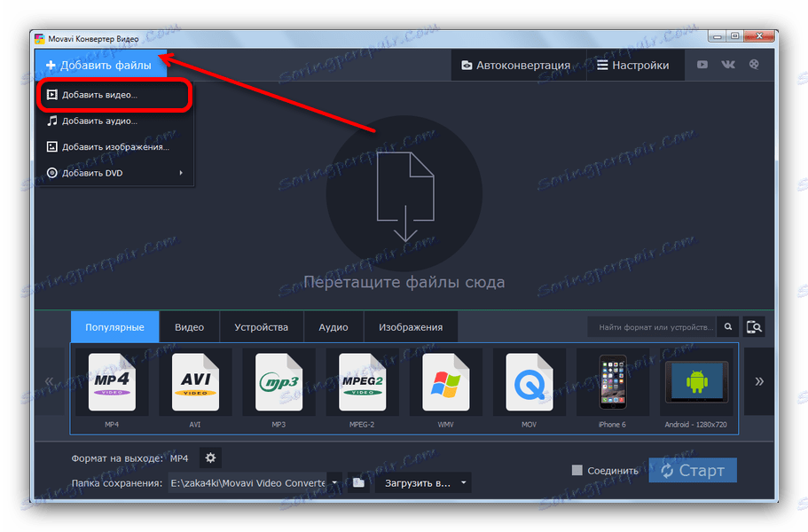The width and height of the screenshot is (808, 532).
Task: Open output format settings gear
Action: point(210,458)
